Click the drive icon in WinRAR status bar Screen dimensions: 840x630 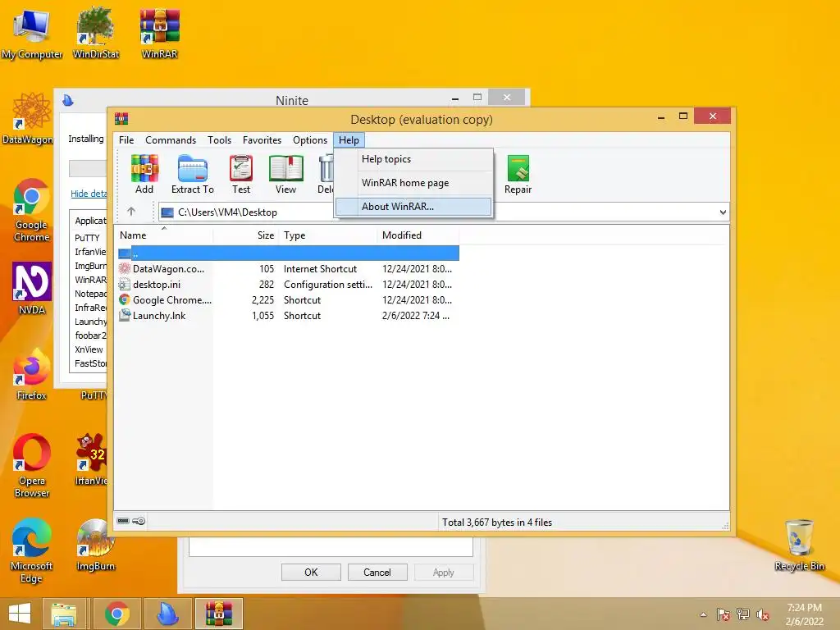pos(123,521)
